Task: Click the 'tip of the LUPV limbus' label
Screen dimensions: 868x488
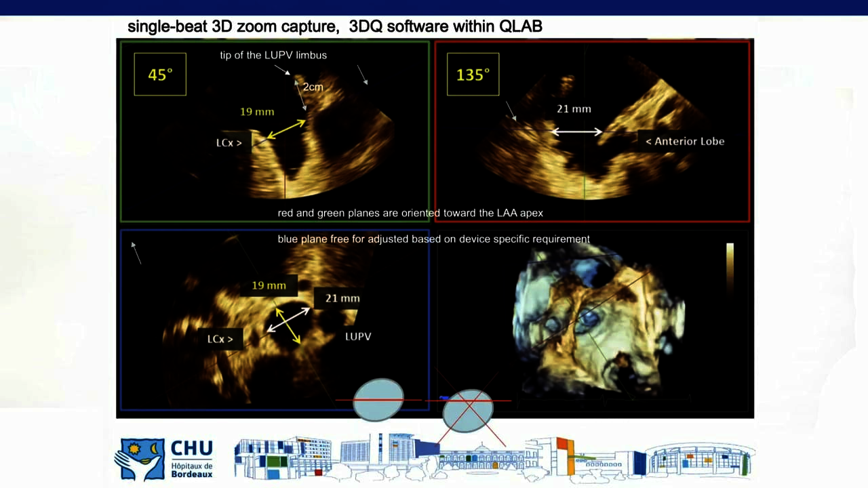Action: pos(273,55)
